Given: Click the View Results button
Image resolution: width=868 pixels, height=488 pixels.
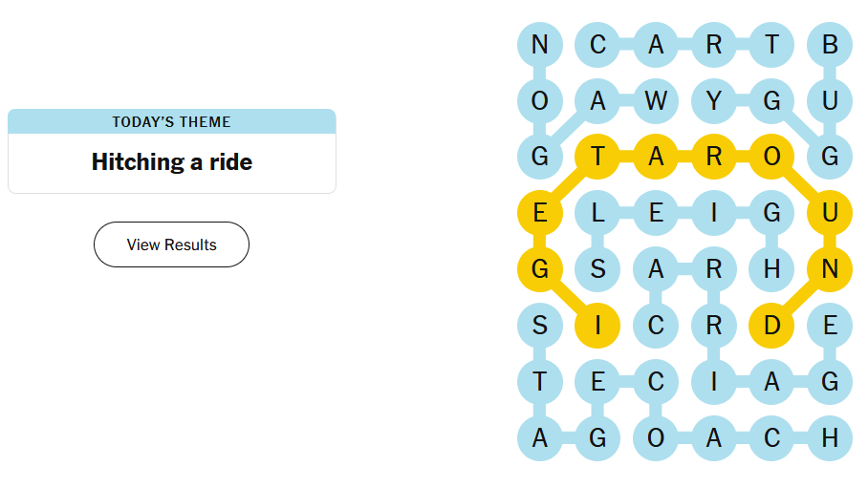Looking at the screenshot, I should point(172,244).
